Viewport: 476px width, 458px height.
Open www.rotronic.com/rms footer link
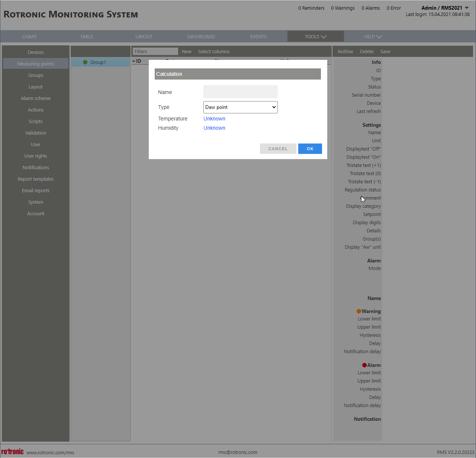pos(50,452)
